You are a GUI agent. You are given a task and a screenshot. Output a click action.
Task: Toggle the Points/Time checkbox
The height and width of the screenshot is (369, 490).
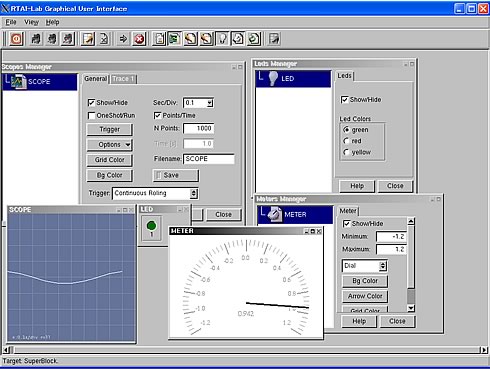(157, 116)
